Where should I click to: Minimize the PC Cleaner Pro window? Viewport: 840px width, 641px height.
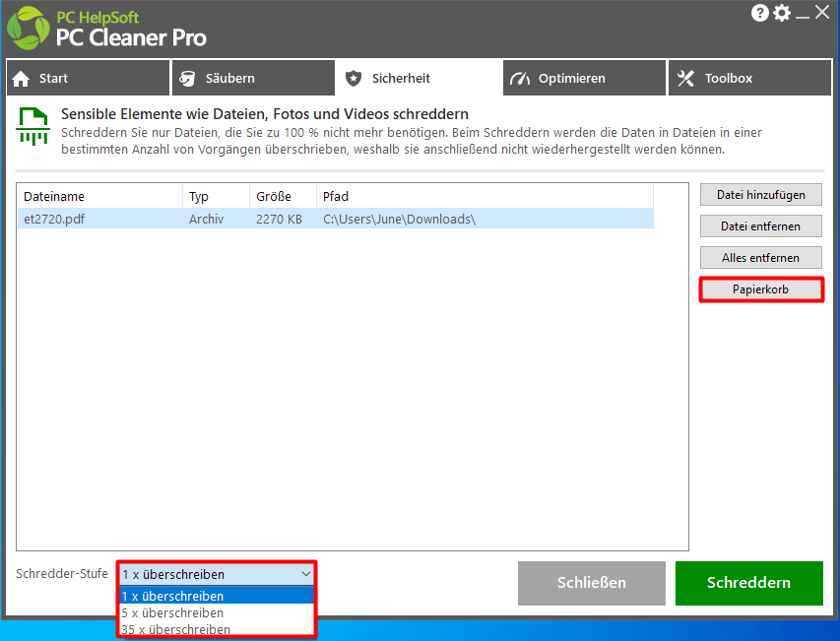tap(802, 16)
